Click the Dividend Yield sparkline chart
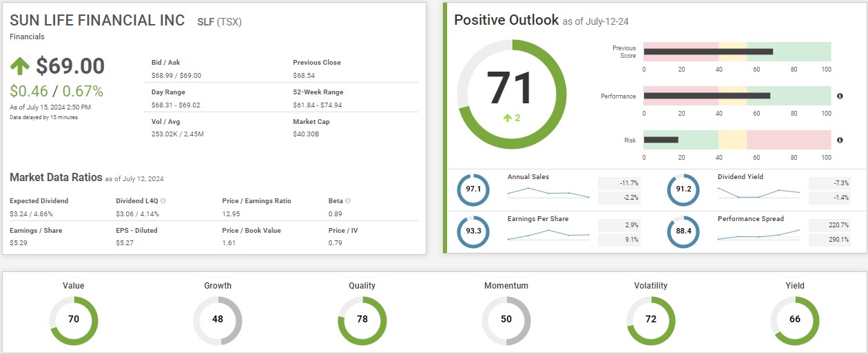This screenshot has height=354, width=868. point(758,194)
